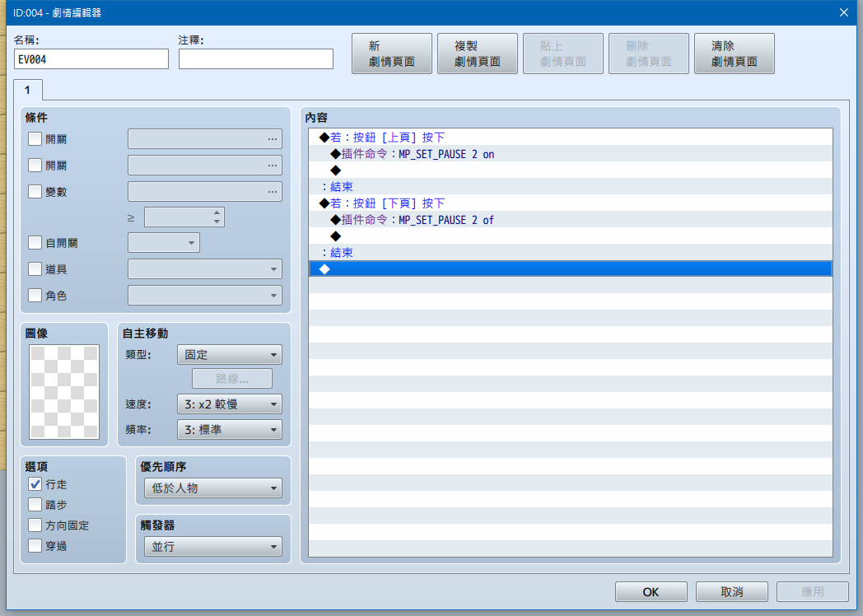
Task: Click the 路線... route button
Action: [x=232, y=379]
